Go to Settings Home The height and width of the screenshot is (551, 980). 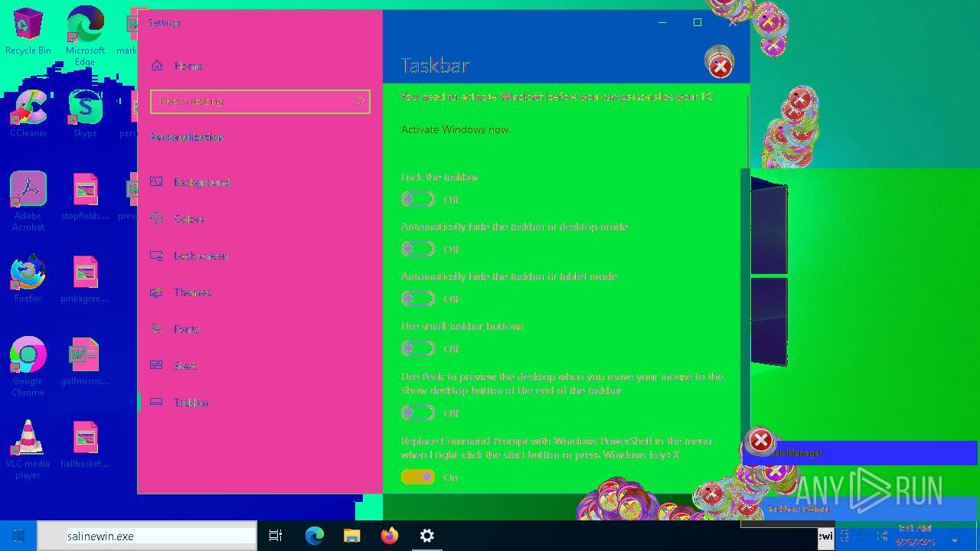[x=260, y=66]
